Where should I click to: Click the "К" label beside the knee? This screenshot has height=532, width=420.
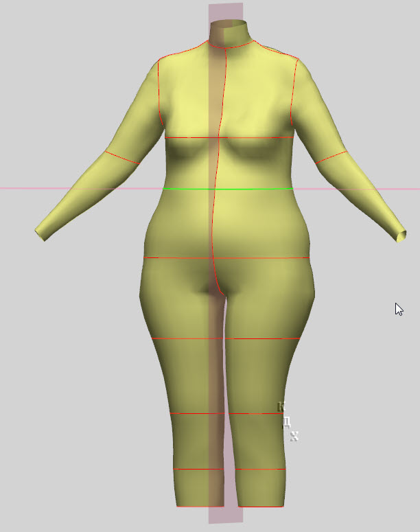281,406
